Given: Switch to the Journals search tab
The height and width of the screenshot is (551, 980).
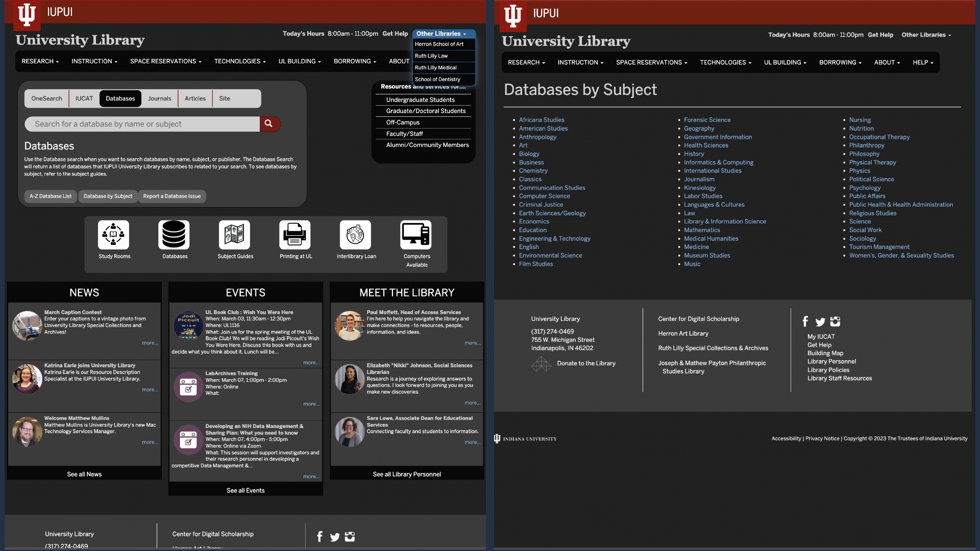Looking at the screenshot, I should click(x=159, y=98).
